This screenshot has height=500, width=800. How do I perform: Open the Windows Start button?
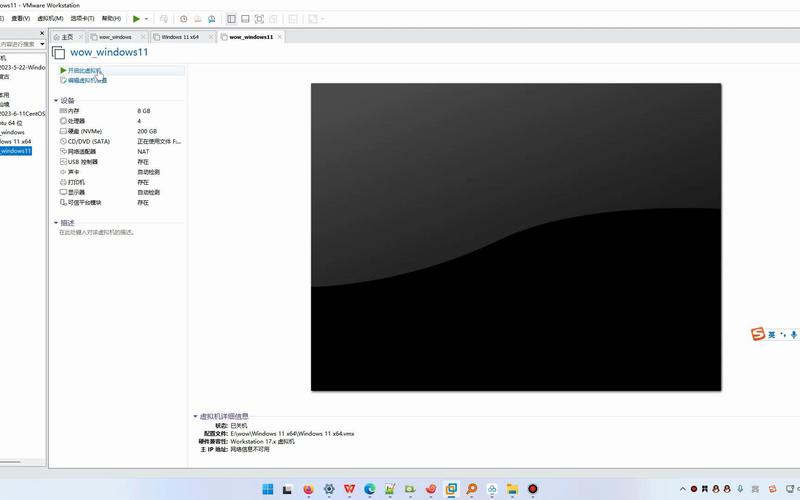[x=268, y=489]
